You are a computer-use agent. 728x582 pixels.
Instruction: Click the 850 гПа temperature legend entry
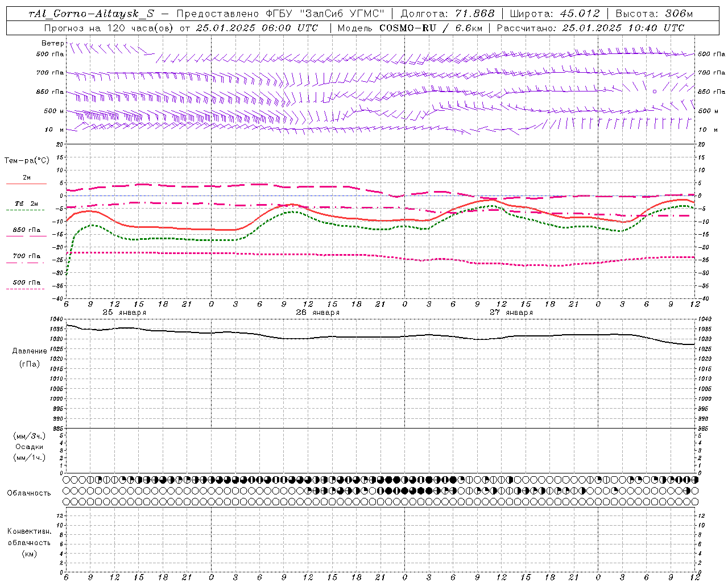27,230
